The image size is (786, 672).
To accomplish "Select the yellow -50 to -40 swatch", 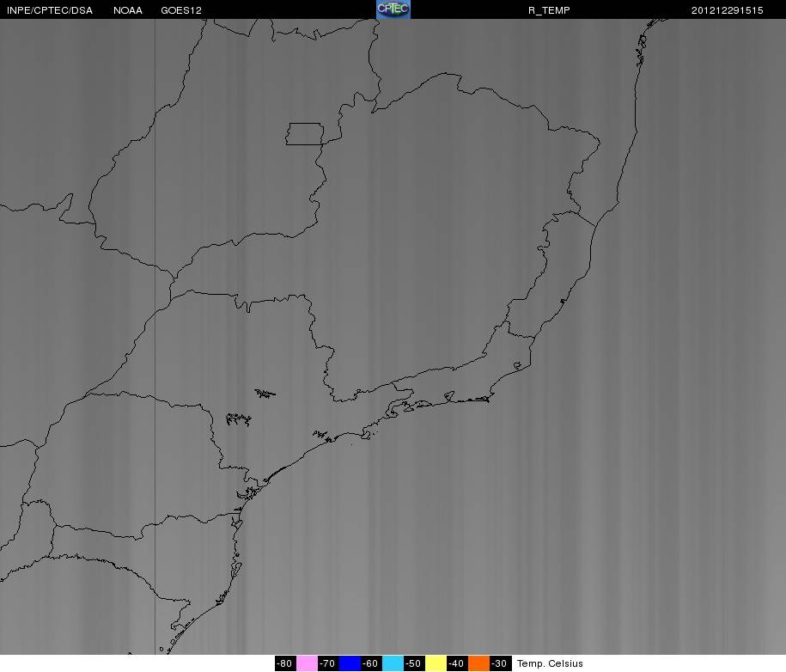I will coord(436,663).
